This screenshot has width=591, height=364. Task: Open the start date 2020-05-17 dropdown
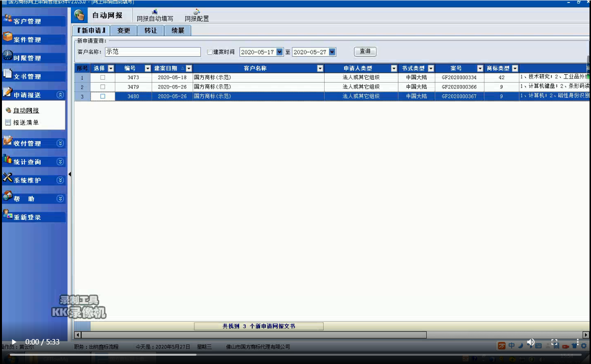click(x=280, y=52)
